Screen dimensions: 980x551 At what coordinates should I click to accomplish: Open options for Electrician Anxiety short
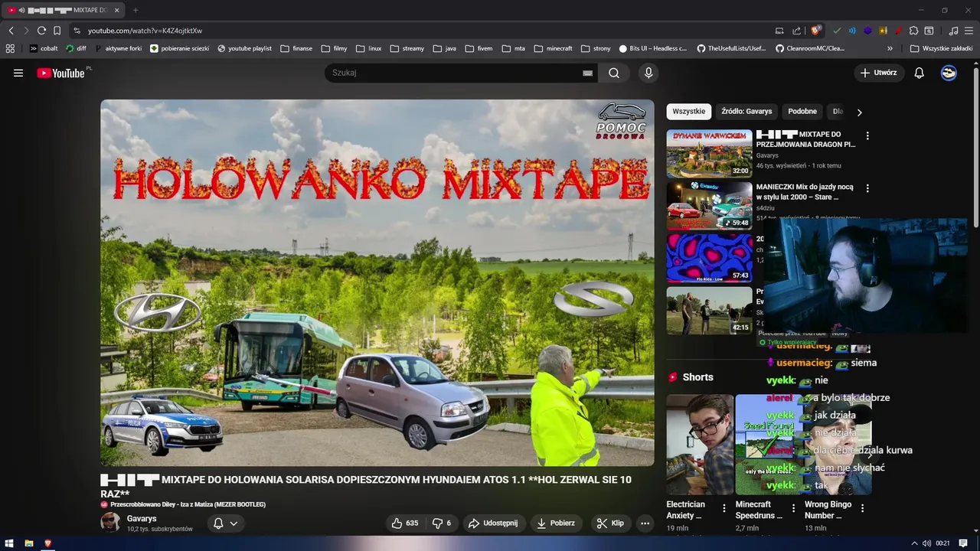(x=724, y=508)
